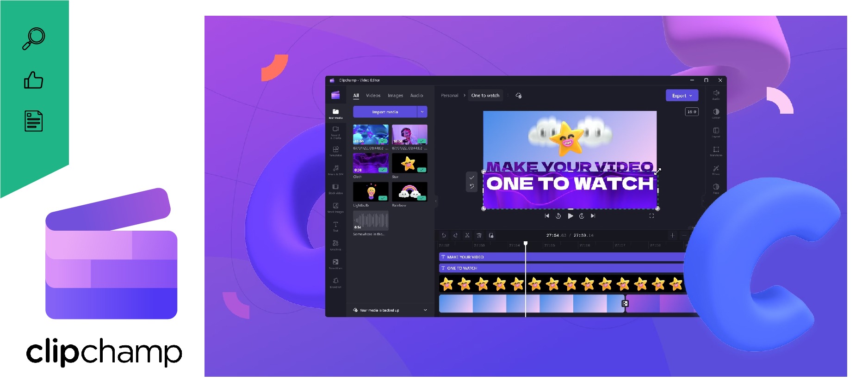Image resolution: width=868 pixels, height=386 pixels.
Task: Revert crop with the undo arrow
Action: (471, 186)
